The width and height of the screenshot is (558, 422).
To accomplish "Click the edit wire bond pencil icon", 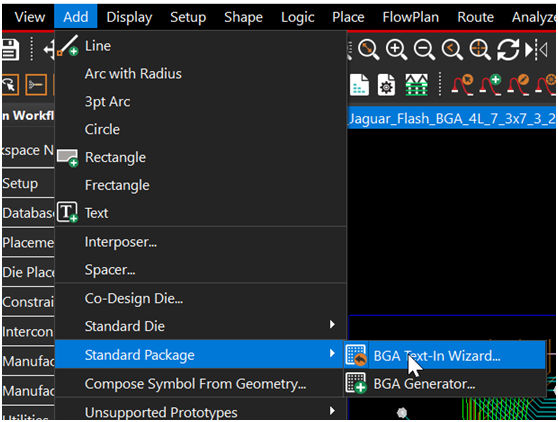I will [518, 85].
